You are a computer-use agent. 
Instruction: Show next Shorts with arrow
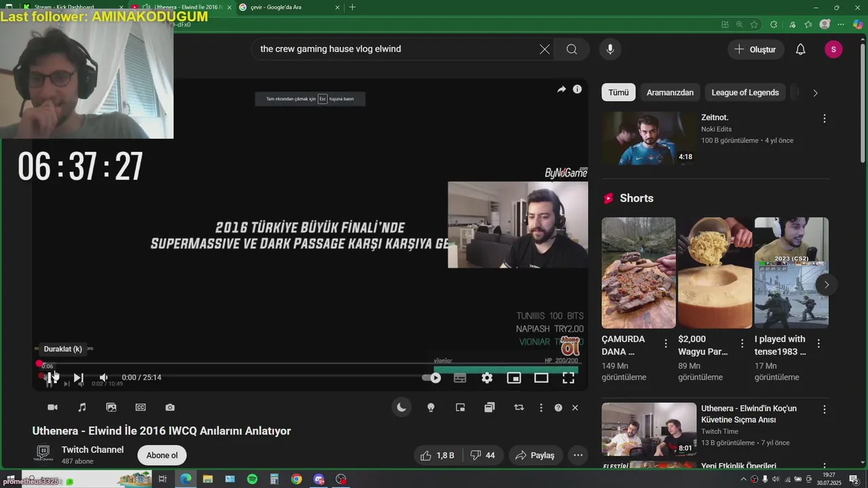point(826,285)
